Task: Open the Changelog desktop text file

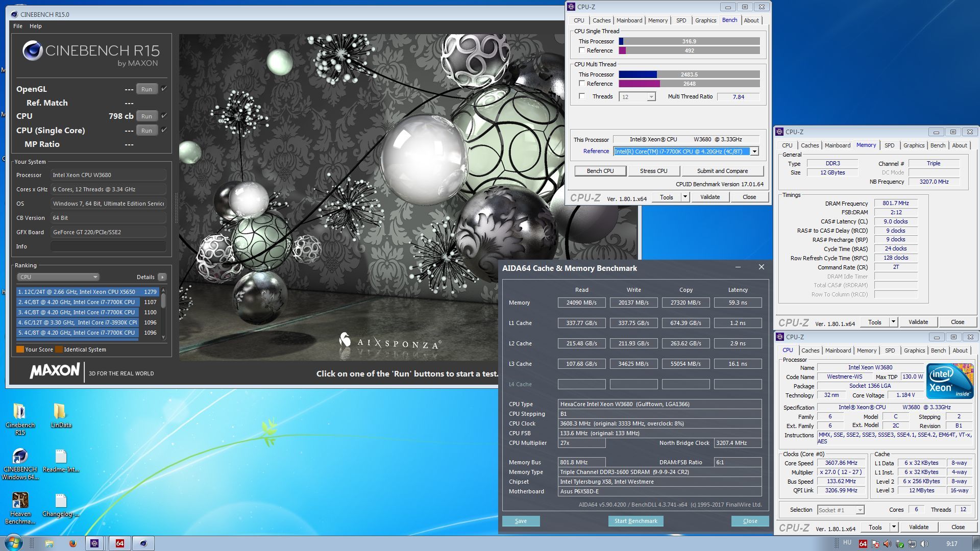Action: (x=61, y=505)
